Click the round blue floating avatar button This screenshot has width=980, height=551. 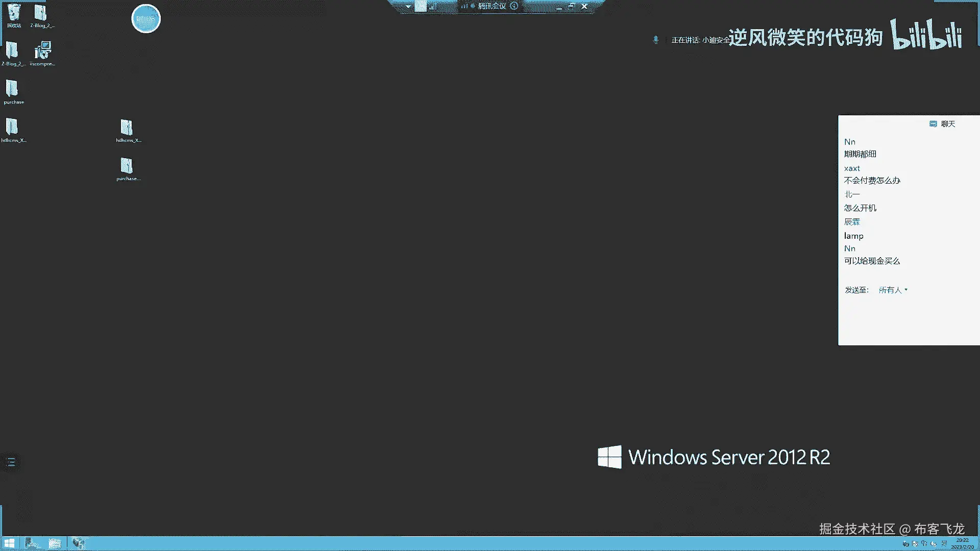click(146, 19)
